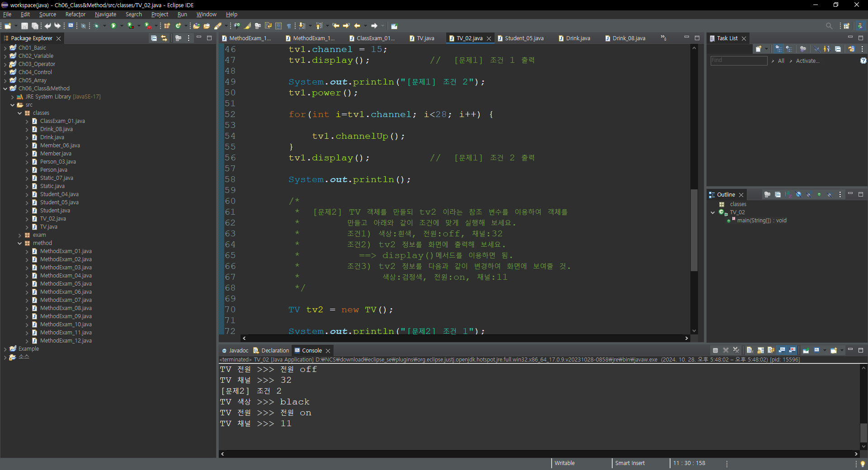Image resolution: width=868 pixels, height=470 pixels.
Task: Click the Activate... link in Task List
Action: point(808,61)
